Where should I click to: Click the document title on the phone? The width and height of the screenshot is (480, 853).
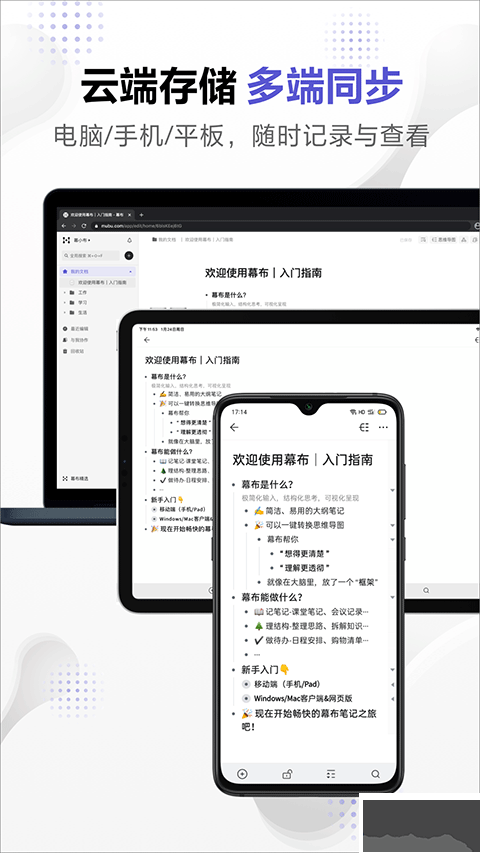point(303,459)
